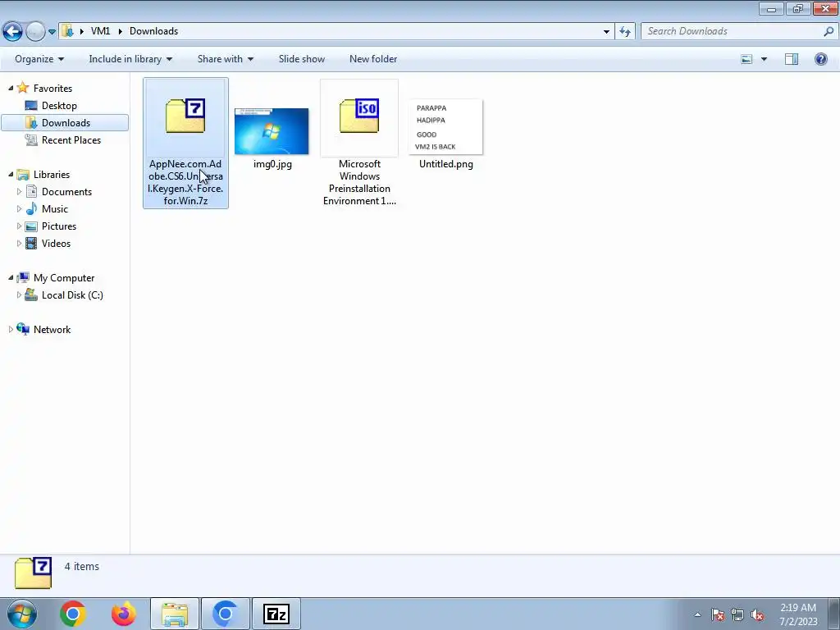Expand the Videos library
The height and width of the screenshot is (630, 840).
20,243
